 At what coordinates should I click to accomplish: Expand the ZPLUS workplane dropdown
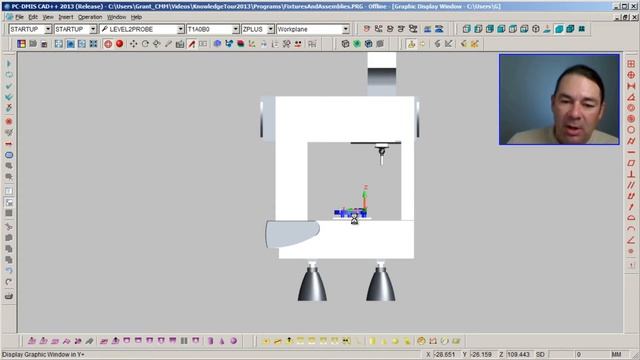pyautogui.click(x=271, y=29)
